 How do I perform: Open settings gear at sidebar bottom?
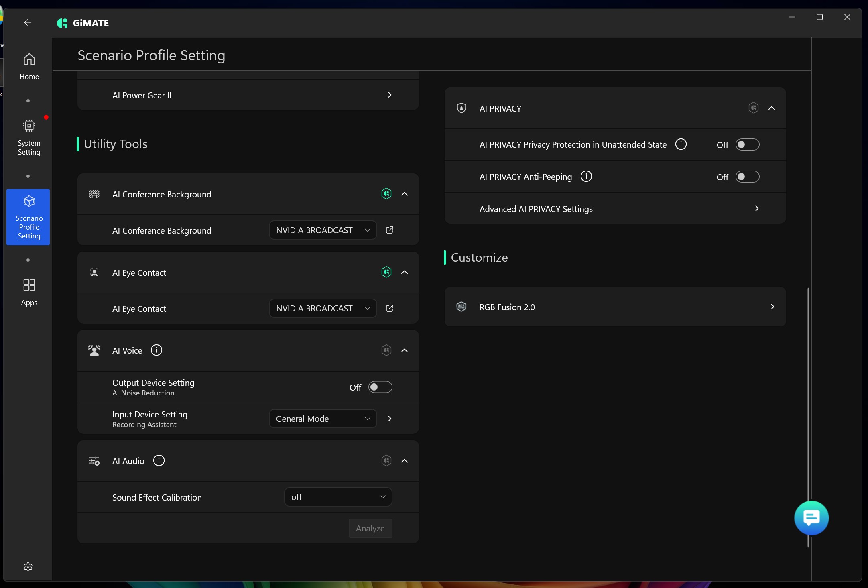(x=28, y=567)
